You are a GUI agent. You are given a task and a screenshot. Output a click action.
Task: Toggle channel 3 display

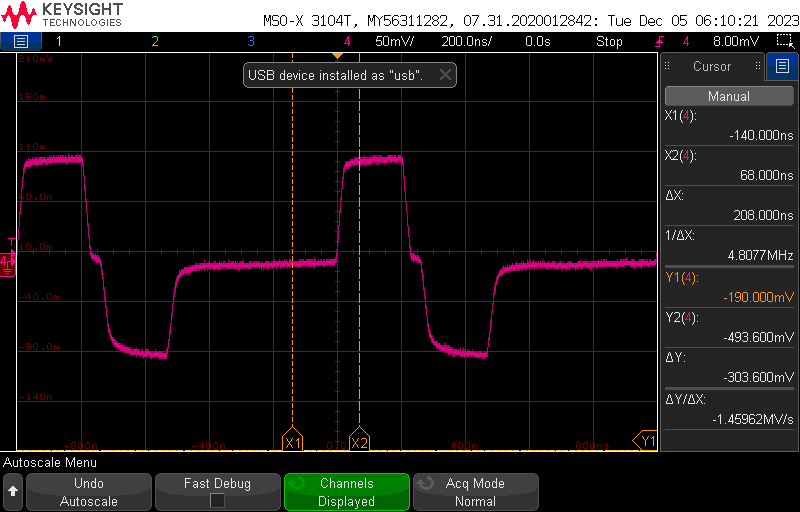pyautogui.click(x=251, y=42)
